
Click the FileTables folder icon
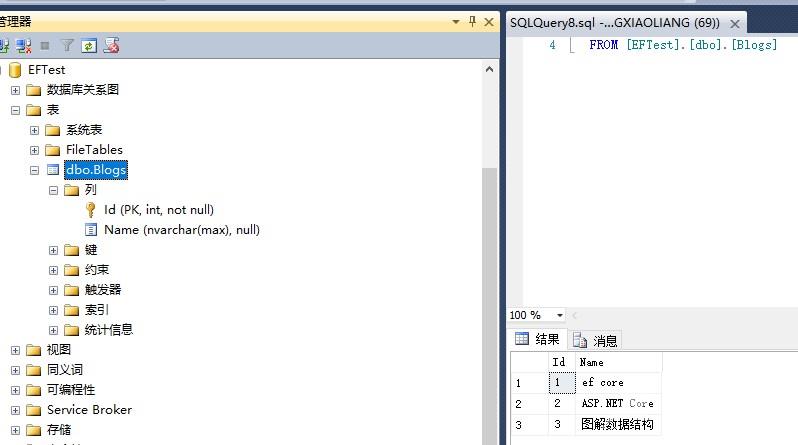click(x=52, y=150)
